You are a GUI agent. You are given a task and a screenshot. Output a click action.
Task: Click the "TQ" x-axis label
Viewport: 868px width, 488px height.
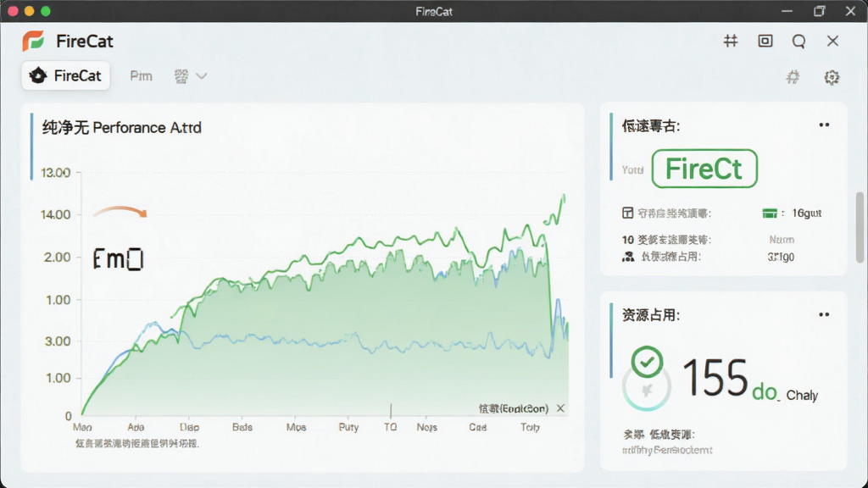click(390, 427)
